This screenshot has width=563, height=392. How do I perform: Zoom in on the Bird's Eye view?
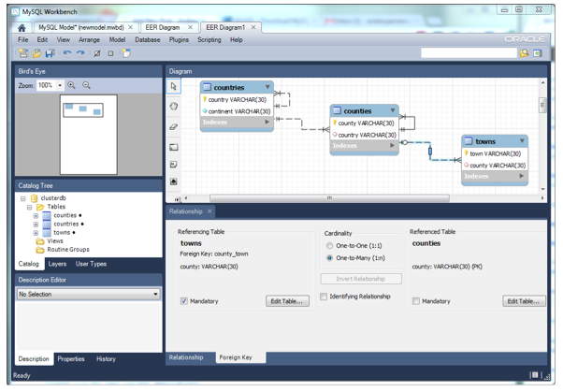[x=71, y=85]
